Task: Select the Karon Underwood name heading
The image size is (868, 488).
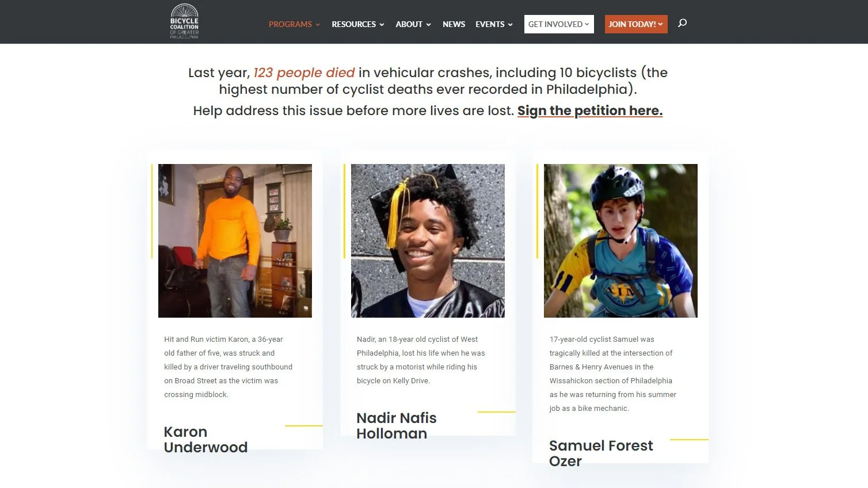Action: click(x=205, y=440)
